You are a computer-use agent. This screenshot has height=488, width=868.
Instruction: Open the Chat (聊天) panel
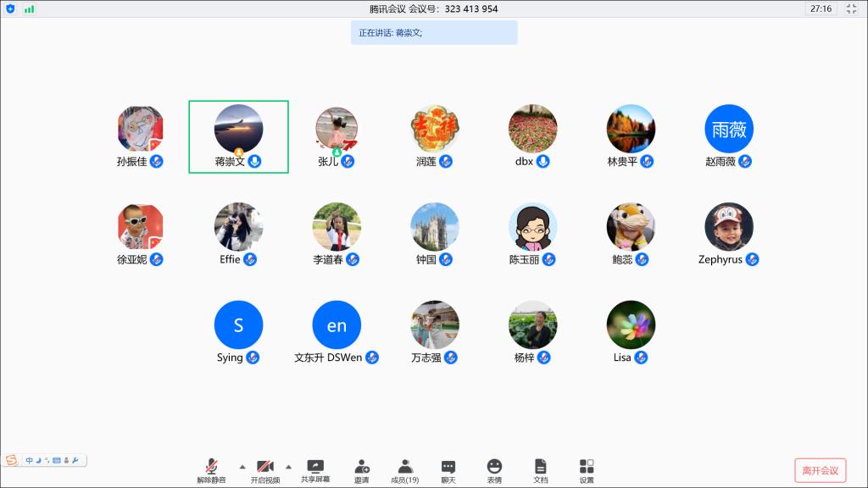[448, 467]
